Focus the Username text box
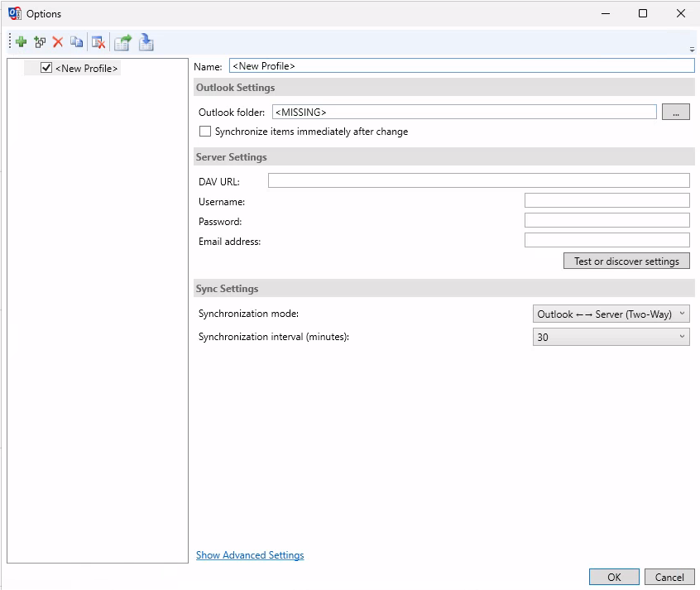The height and width of the screenshot is (590, 700). click(x=607, y=201)
